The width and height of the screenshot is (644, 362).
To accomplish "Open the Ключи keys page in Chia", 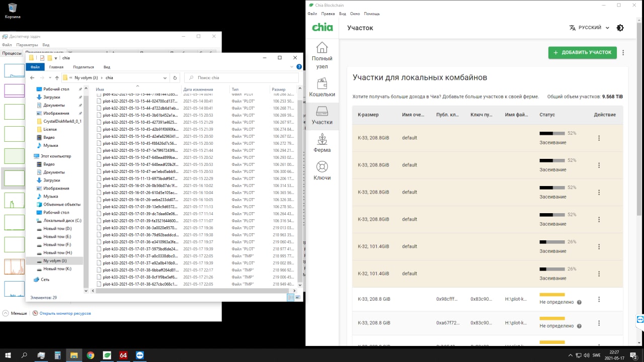I will pyautogui.click(x=322, y=171).
